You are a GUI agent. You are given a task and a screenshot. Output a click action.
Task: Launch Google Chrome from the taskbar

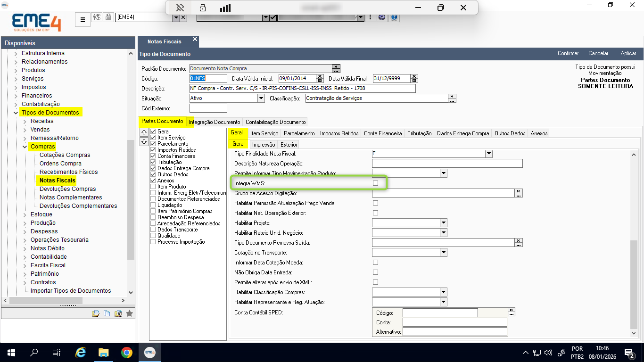click(x=126, y=352)
